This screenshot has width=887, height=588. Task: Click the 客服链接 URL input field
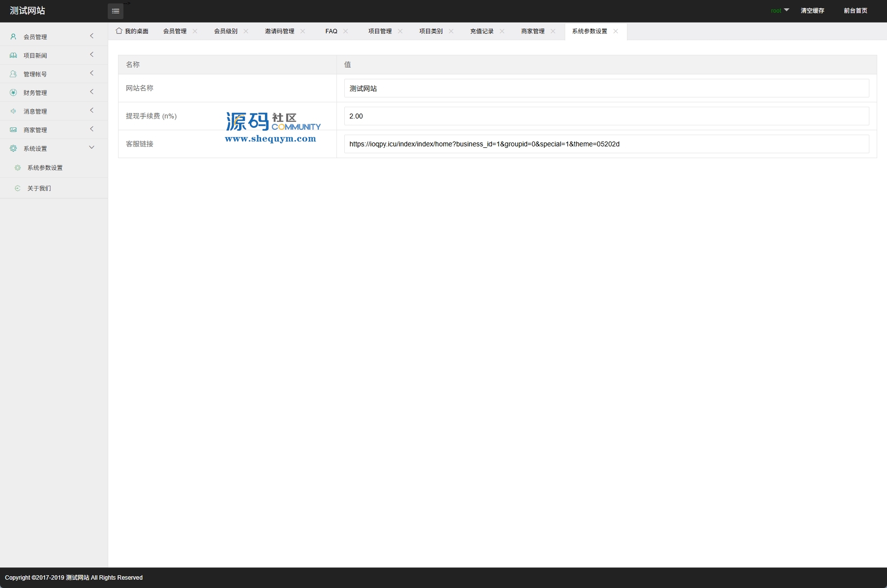(606, 144)
